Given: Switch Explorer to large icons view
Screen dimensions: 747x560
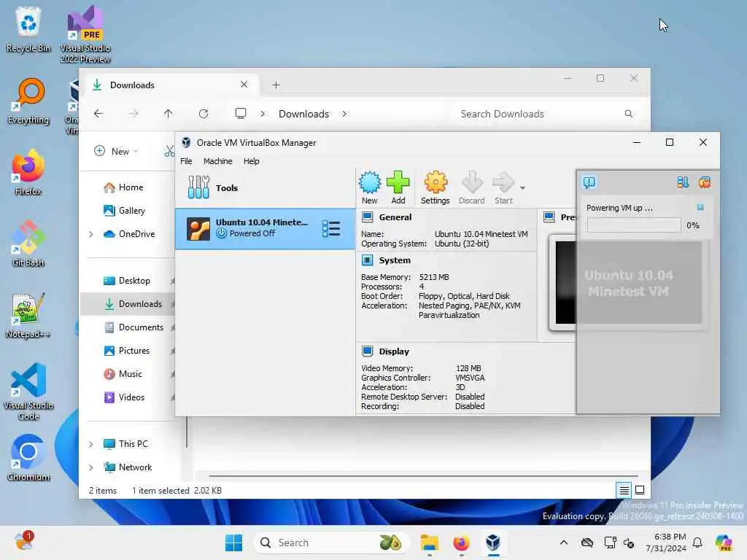Looking at the screenshot, I should [x=640, y=489].
